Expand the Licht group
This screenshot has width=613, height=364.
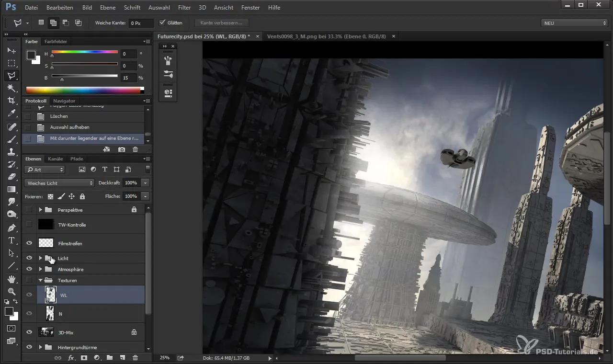(41, 258)
